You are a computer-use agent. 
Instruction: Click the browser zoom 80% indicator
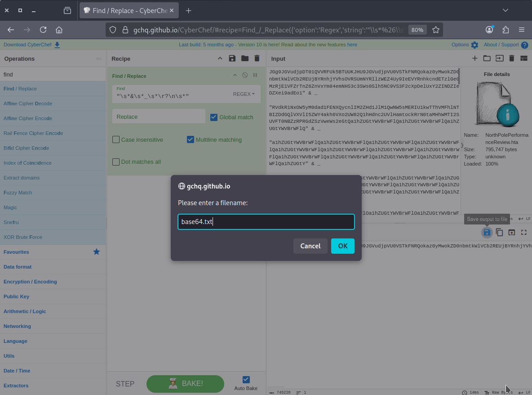(417, 30)
